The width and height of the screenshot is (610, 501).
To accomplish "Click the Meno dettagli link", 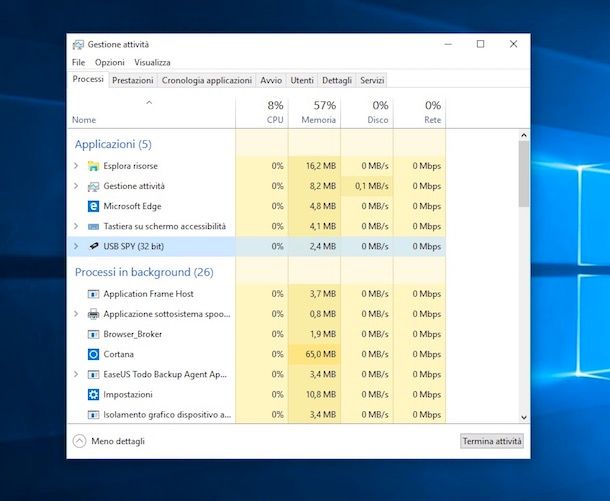I will (x=118, y=441).
